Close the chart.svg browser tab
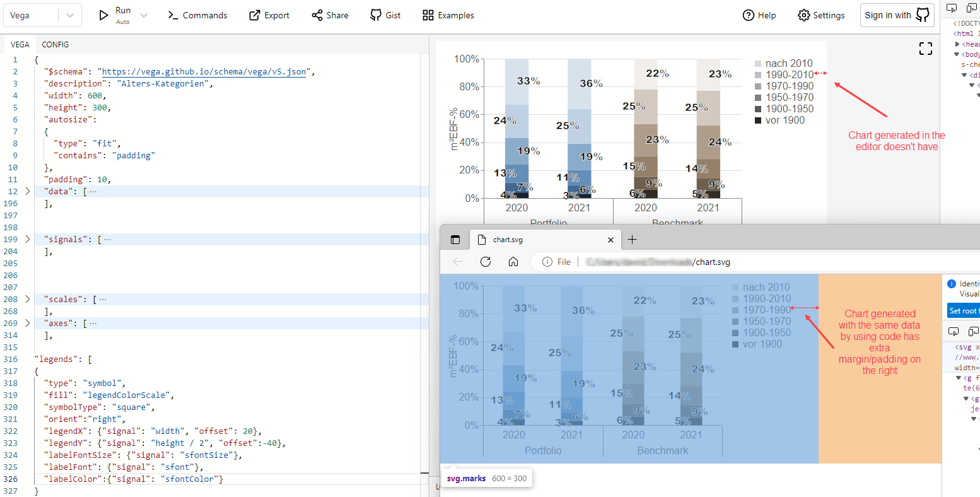The image size is (980, 497). [610, 240]
